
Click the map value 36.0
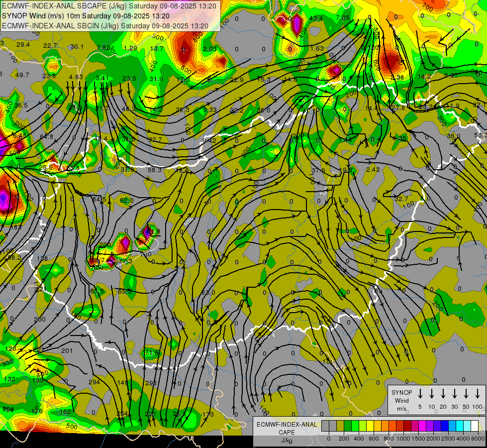click(x=454, y=136)
